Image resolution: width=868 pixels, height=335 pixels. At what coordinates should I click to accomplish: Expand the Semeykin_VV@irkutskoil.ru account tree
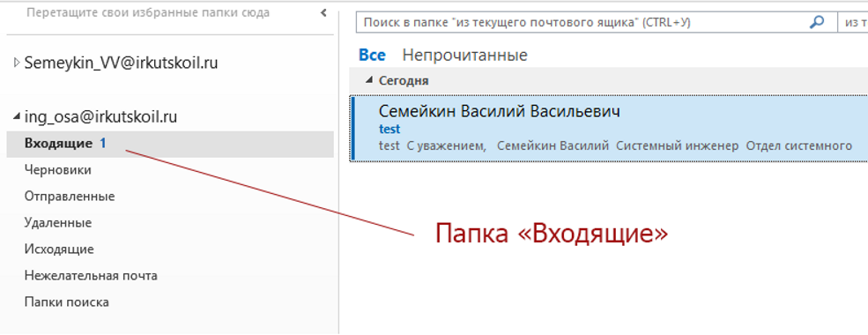(x=17, y=63)
